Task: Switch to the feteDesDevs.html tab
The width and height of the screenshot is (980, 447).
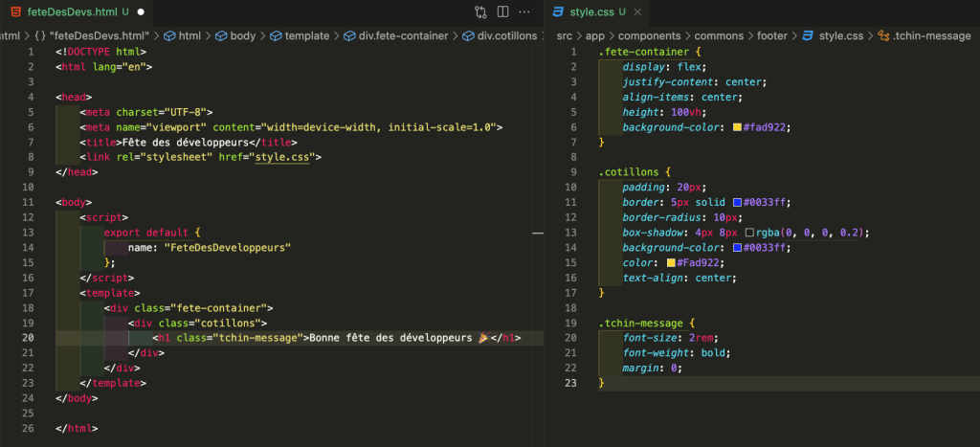Action: [75, 11]
